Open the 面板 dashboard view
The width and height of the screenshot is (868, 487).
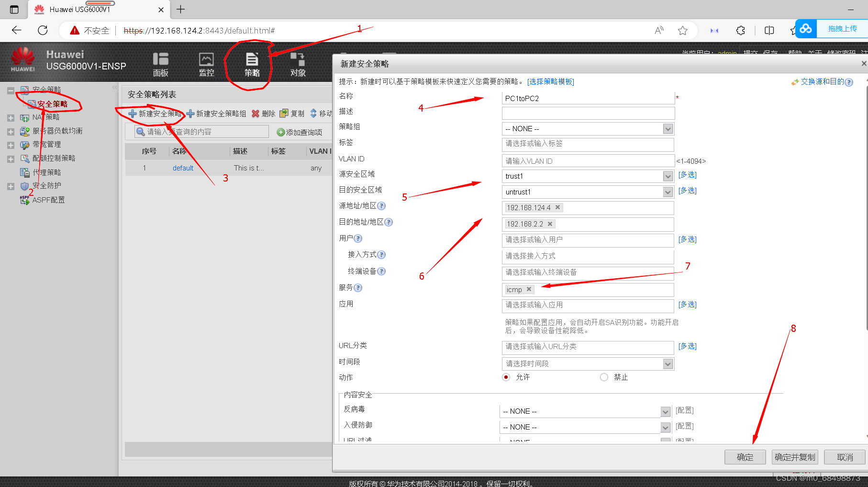coord(161,64)
